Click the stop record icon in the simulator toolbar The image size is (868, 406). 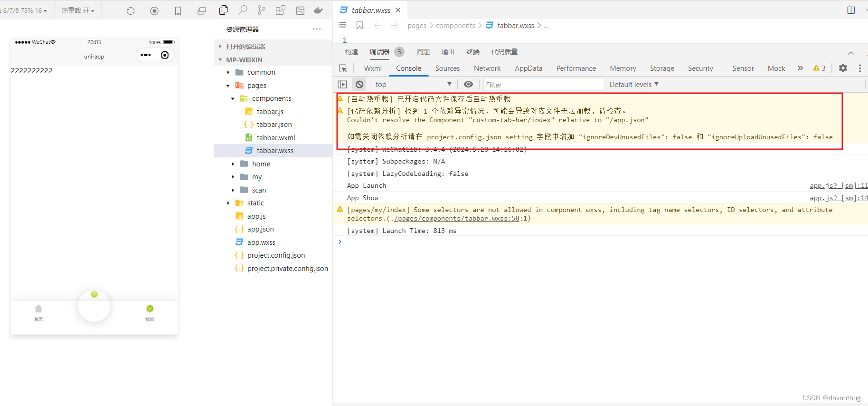point(154,11)
